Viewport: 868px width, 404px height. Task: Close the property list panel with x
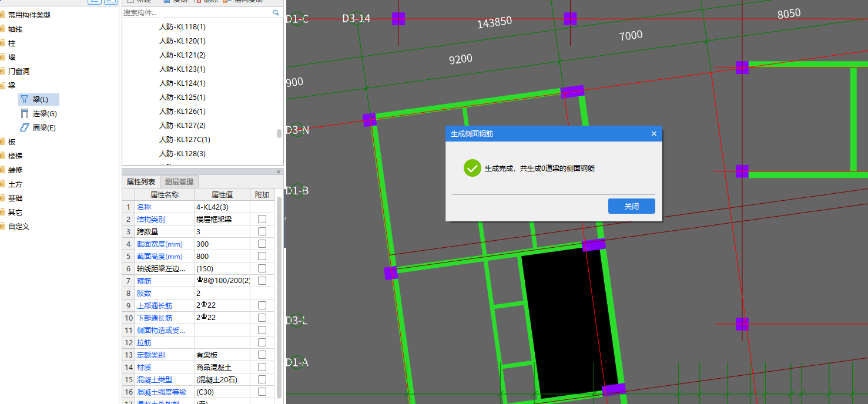279,171
